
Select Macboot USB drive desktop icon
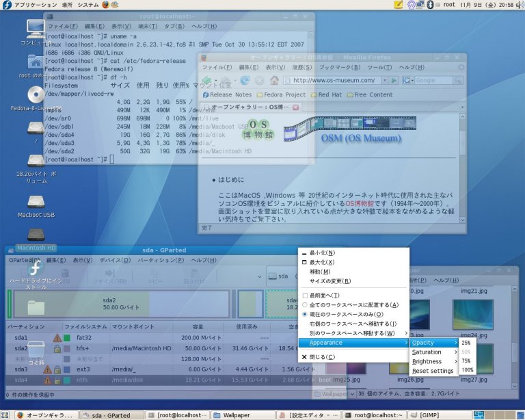(36, 202)
